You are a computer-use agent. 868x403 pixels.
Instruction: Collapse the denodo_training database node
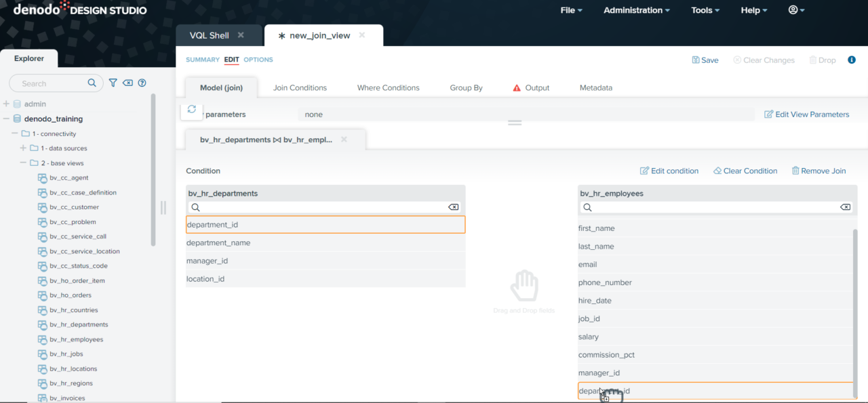click(7, 119)
